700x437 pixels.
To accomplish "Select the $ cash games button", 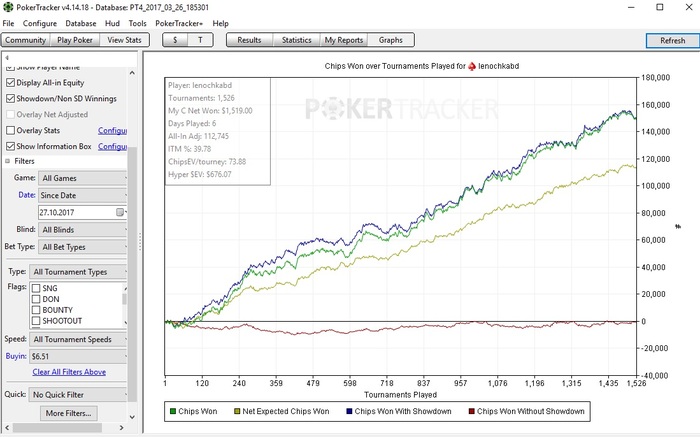I will [x=175, y=40].
